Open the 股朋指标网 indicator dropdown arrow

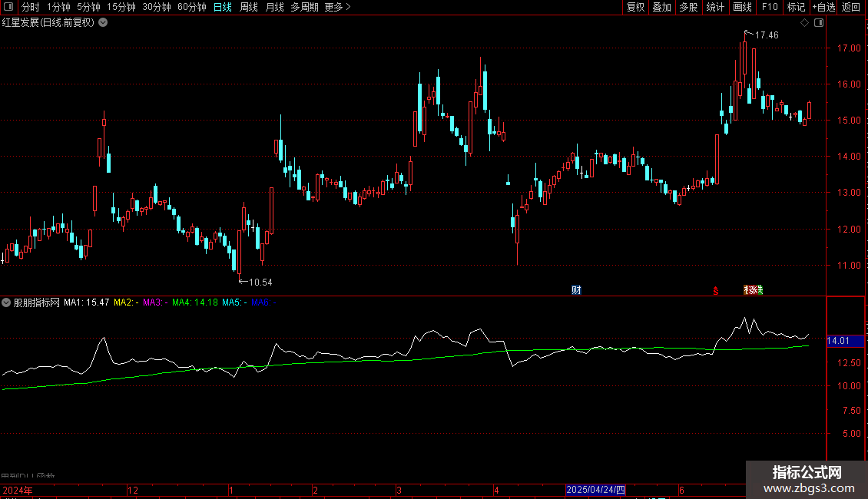click(x=6, y=302)
